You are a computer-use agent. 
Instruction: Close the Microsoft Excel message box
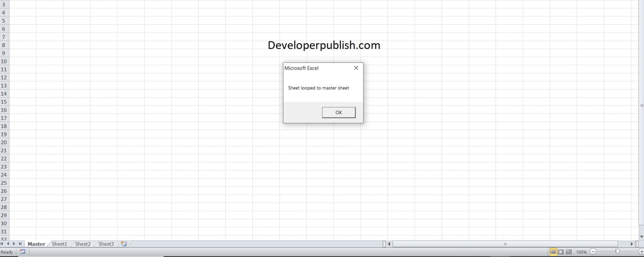tap(356, 68)
